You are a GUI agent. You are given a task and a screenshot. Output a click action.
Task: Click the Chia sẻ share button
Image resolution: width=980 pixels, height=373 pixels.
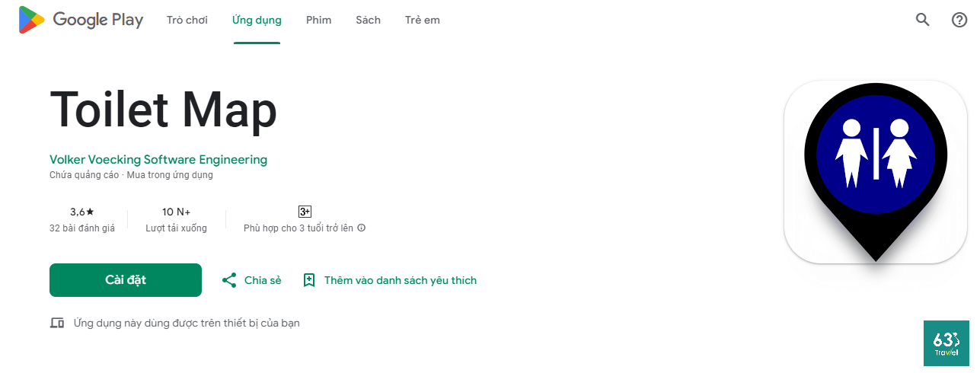click(x=262, y=280)
